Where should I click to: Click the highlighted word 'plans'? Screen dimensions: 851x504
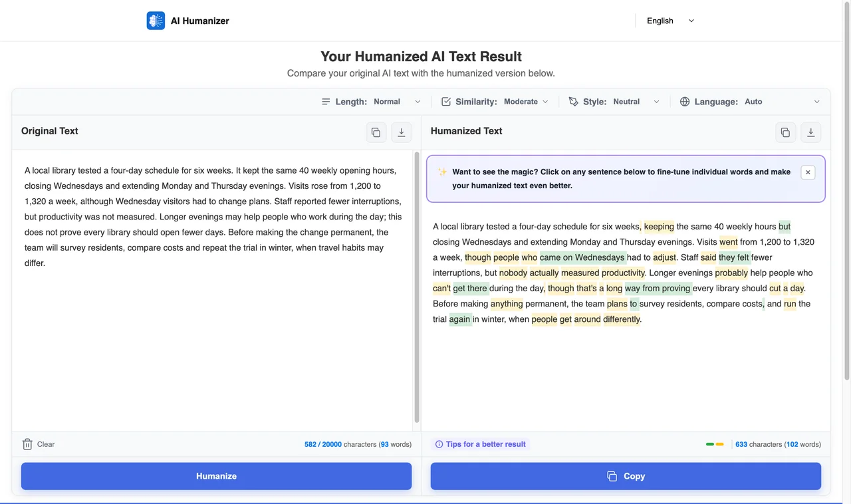click(617, 304)
